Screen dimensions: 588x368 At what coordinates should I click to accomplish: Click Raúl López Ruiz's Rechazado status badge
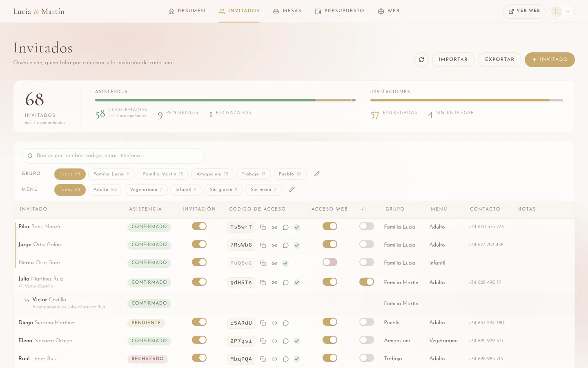pos(147,359)
